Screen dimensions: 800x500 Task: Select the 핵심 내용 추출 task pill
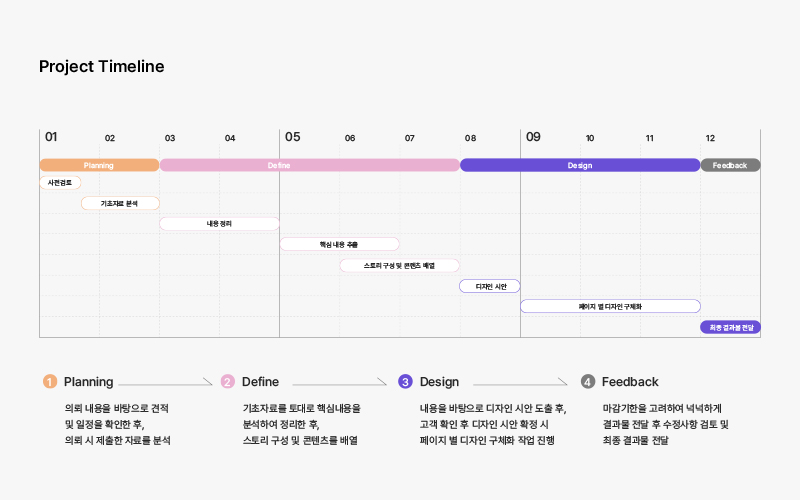click(339, 244)
